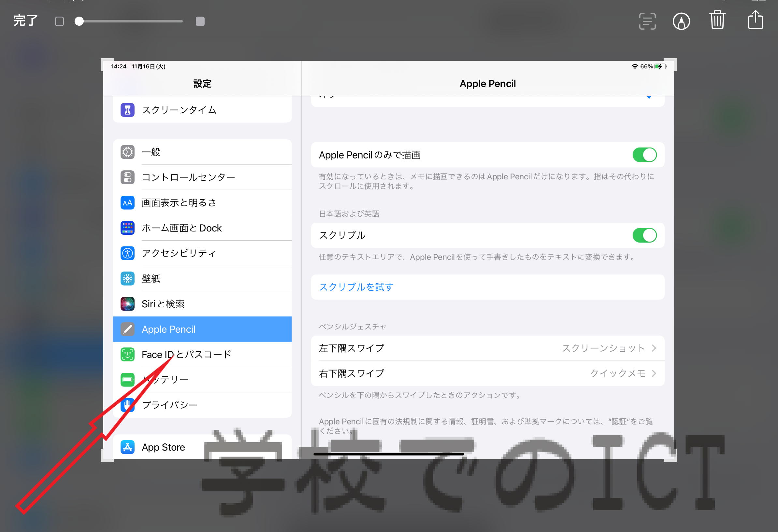778x532 pixels.
Task: Click the Face ID green icon
Action: pos(127,354)
